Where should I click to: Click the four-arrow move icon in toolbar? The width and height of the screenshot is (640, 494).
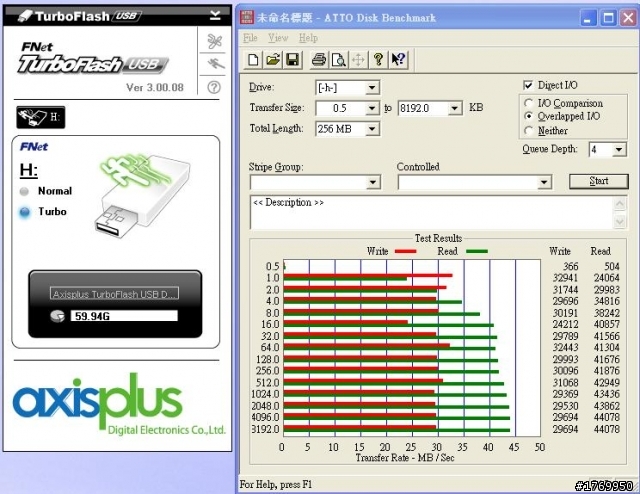[358, 60]
